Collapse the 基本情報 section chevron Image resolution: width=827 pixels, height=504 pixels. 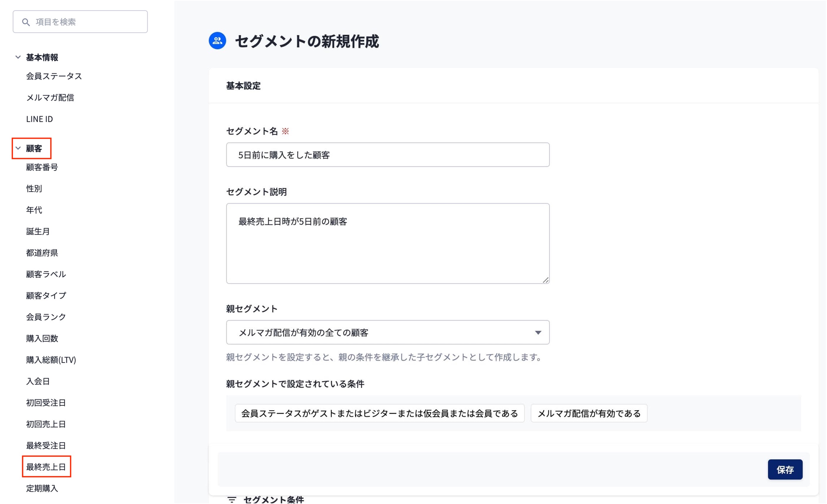[18, 57]
